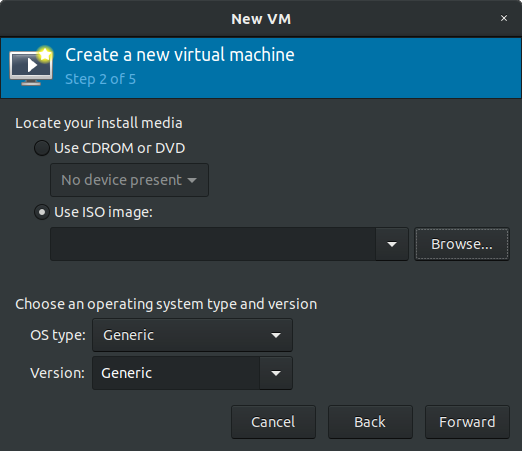The height and width of the screenshot is (451, 522).
Task: Click the Use CDROM or DVD label text
Action: [120, 148]
